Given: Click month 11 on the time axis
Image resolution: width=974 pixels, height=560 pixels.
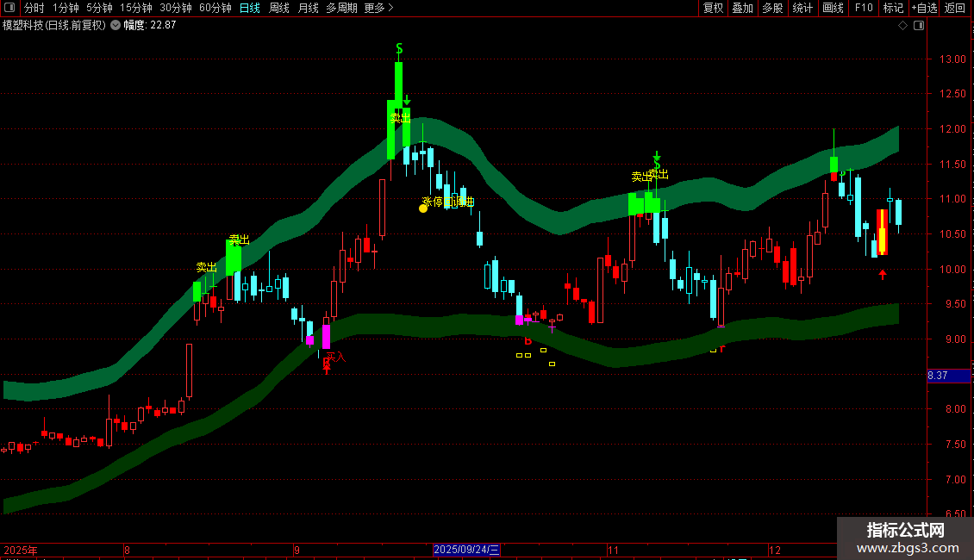Looking at the screenshot, I should 613,550.
